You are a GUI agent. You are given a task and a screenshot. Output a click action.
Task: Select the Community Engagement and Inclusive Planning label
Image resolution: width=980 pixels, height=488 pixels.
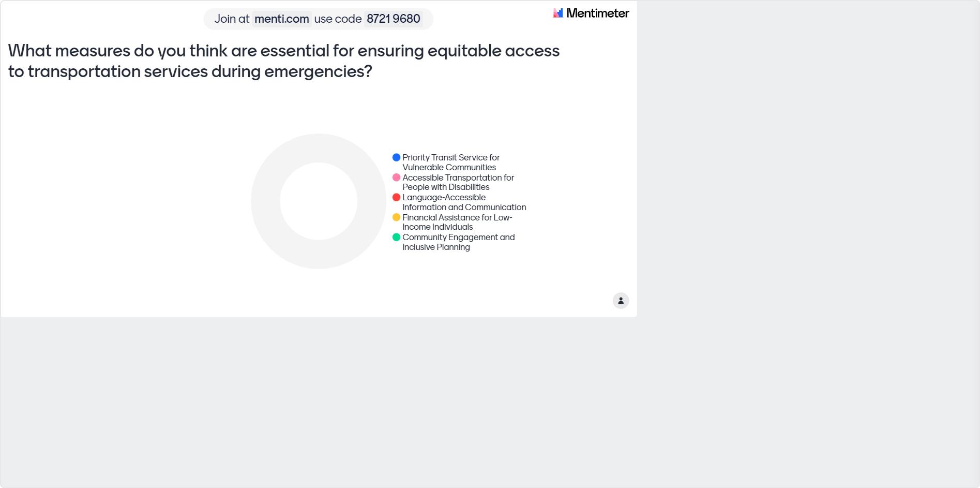tap(458, 242)
